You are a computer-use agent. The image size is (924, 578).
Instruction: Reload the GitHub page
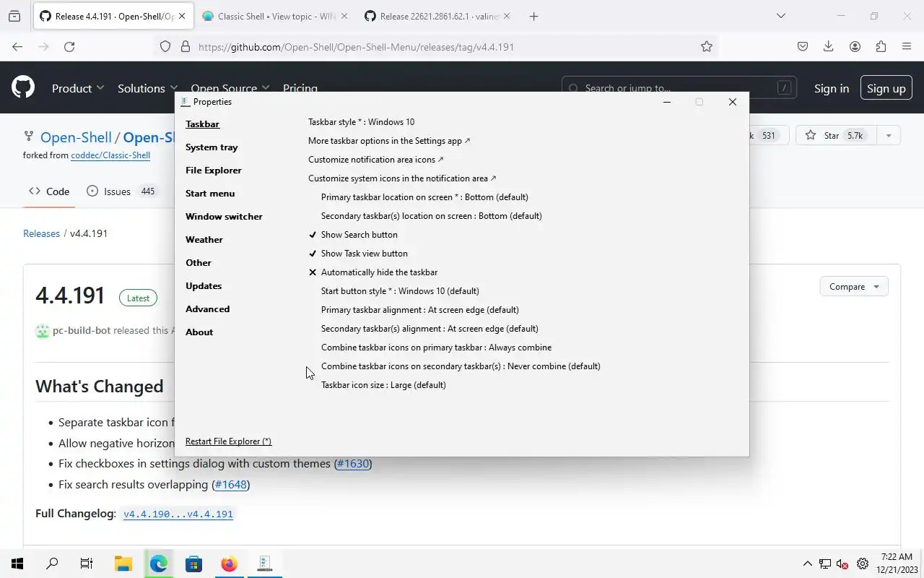click(x=69, y=46)
